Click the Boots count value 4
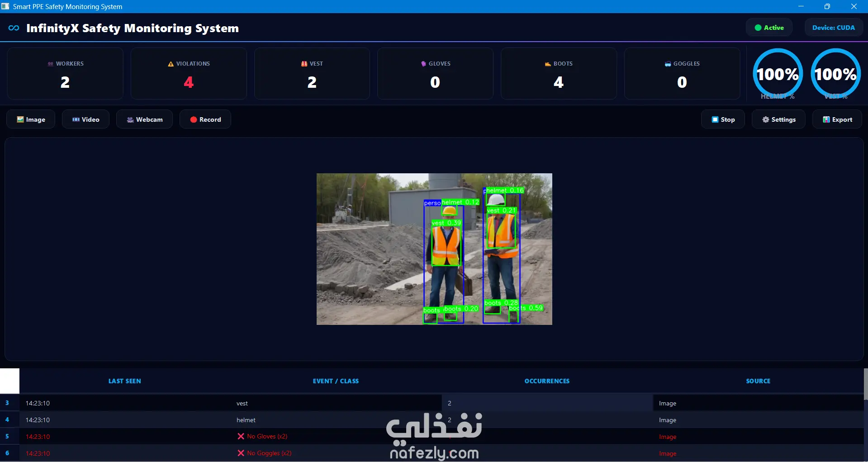 point(559,82)
